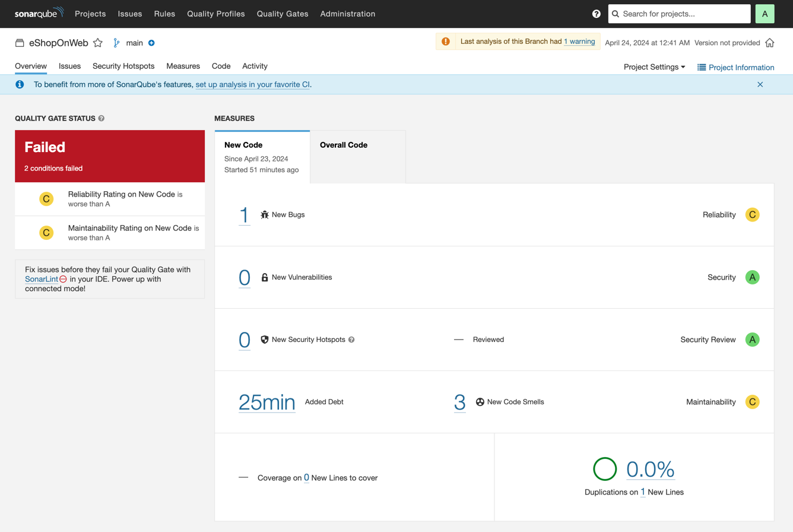This screenshot has height=532, width=793.
Task: Click the blue plus icon next to main
Action: 151,43
